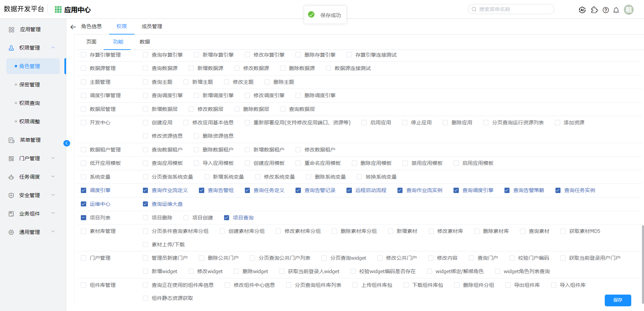Click the puzzle-piece plugin icon

tap(594, 10)
